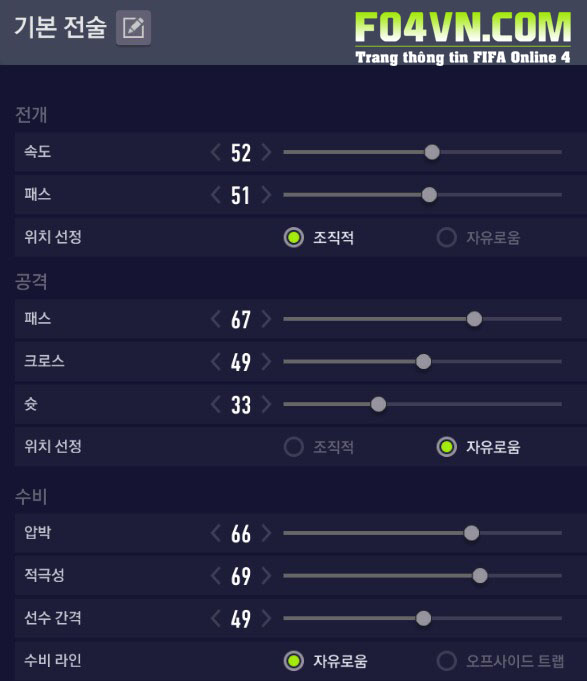
Task: Decrease 속도 value with left arrow
Action: pyautogui.click(x=216, y=152)
